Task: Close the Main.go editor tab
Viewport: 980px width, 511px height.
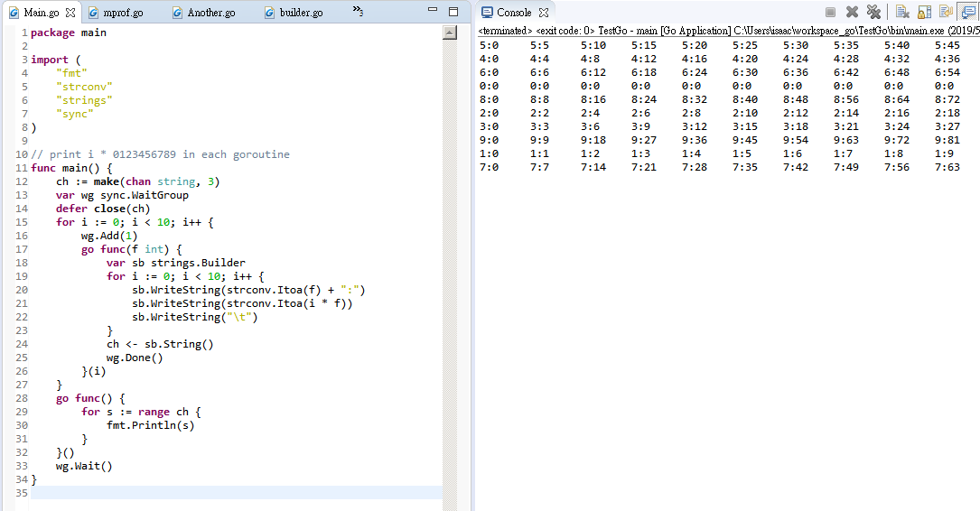Action: coord(70,13)
